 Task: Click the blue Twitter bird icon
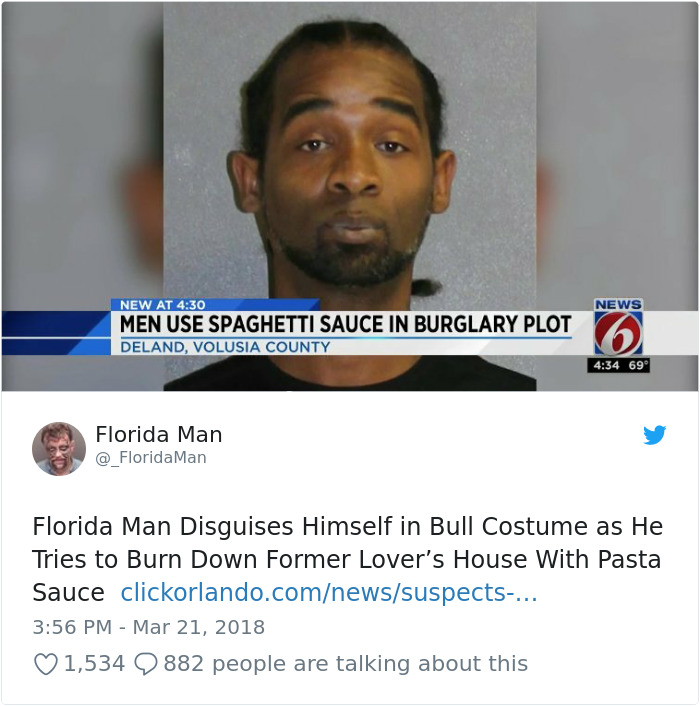[654, 435]
